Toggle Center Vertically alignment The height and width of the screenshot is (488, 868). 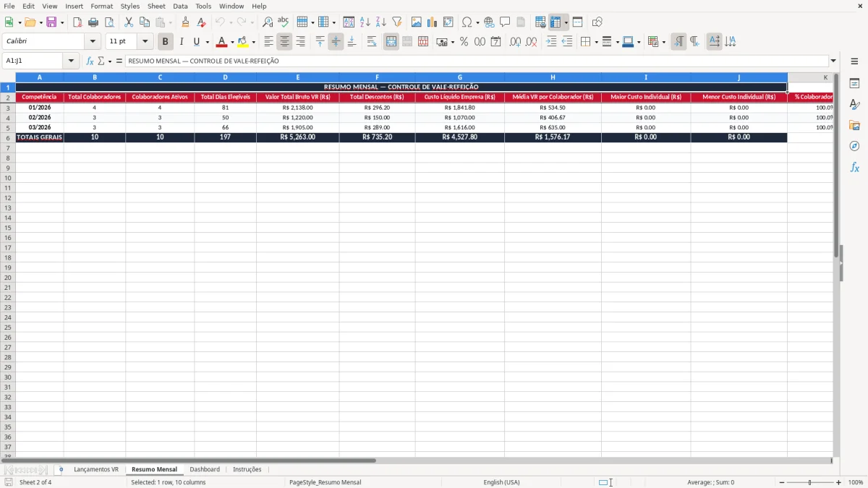[x=336, y=42]
